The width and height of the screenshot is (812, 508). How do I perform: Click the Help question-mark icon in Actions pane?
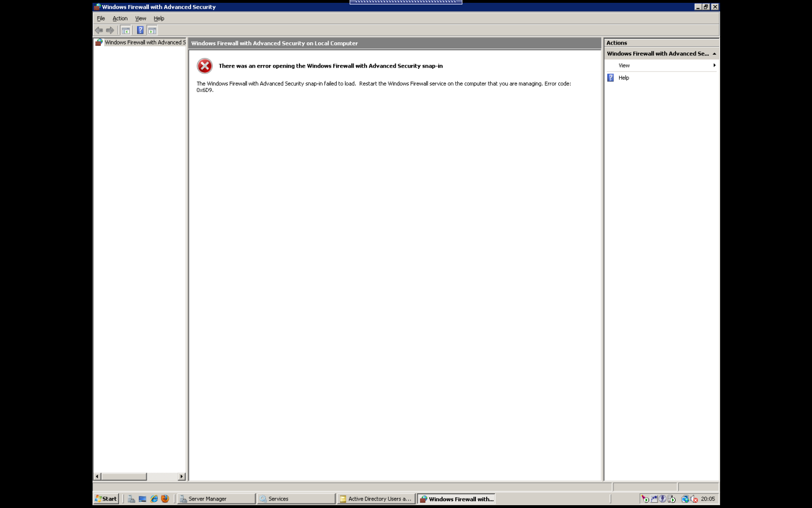coord(611,78)
